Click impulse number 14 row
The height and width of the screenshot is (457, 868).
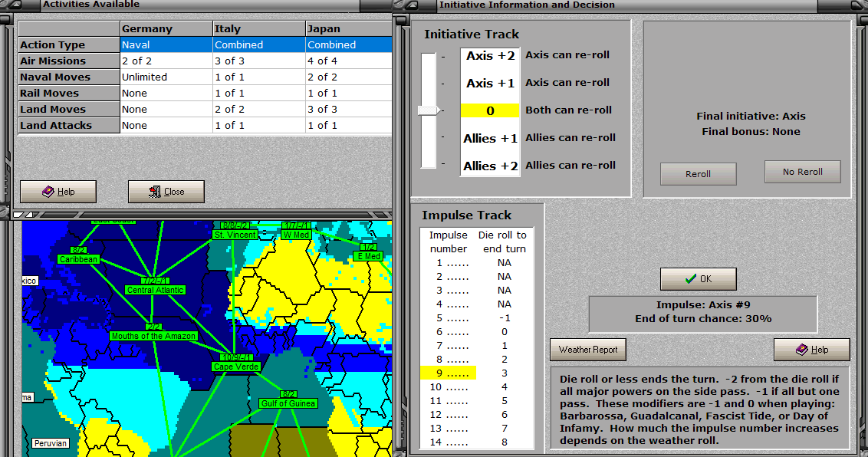(x=476, y=442)
